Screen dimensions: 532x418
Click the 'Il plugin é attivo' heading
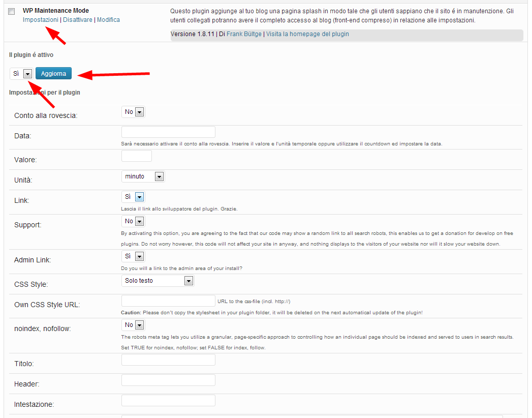click(31, 55)
